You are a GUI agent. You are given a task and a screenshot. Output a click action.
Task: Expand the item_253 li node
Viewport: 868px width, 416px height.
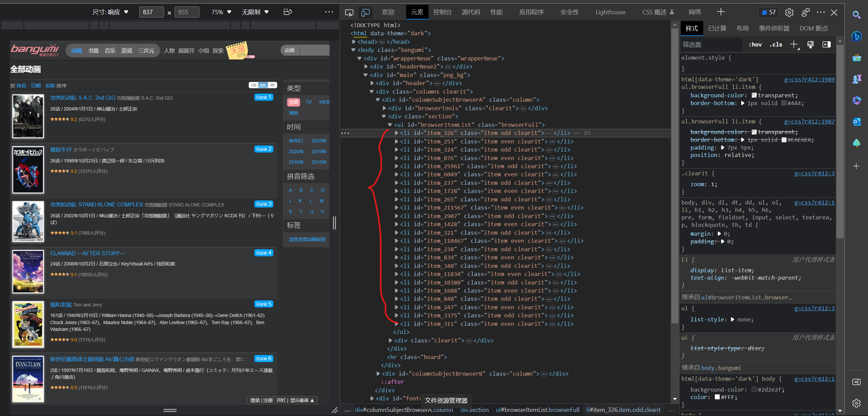tap(396, 141)
